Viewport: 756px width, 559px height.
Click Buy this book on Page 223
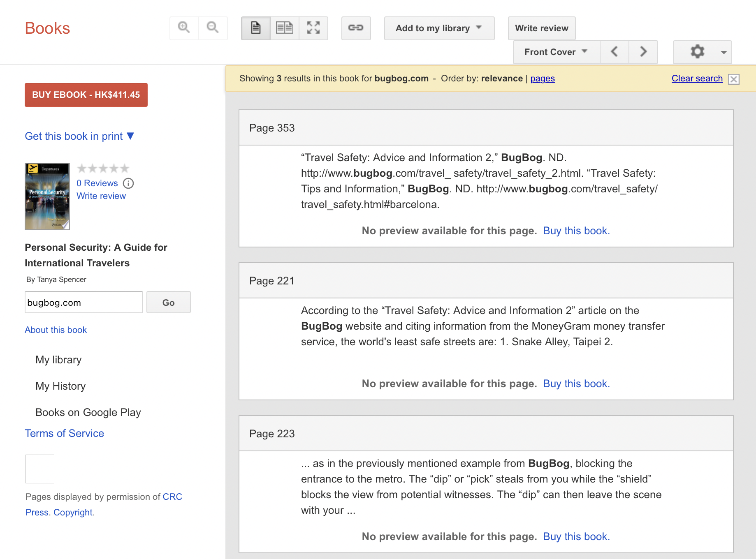tap(577, 536)
